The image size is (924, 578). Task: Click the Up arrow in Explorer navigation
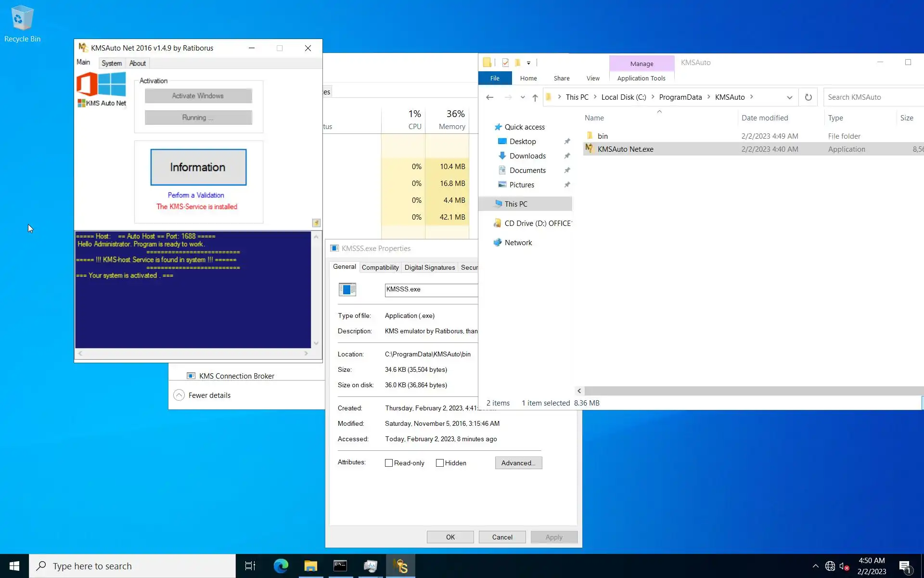point(535,98)
